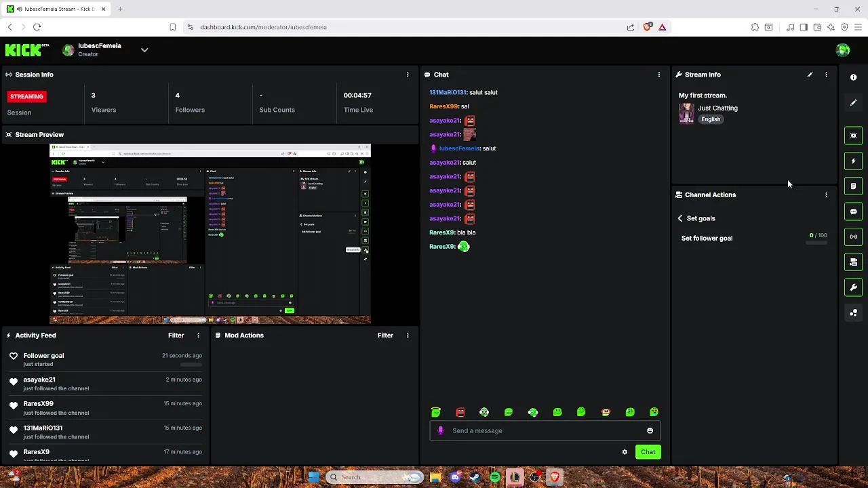The image size is (868, 488).
Task: Click the 'My first stream.' title text
Action: click(703, 96)
